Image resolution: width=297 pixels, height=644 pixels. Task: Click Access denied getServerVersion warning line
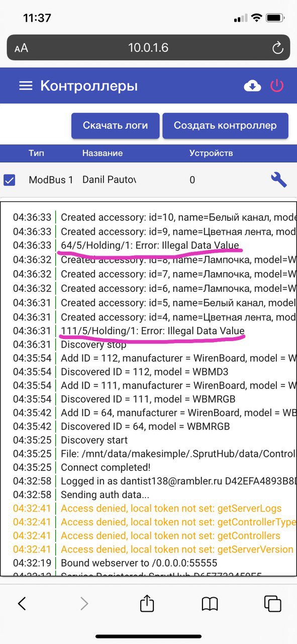click(x=177, y=549)
